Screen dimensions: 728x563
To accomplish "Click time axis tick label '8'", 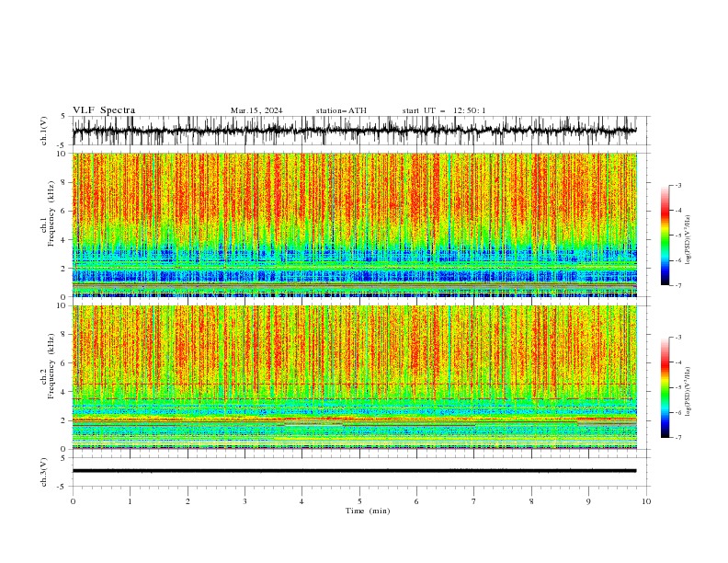I will point(531,501).
